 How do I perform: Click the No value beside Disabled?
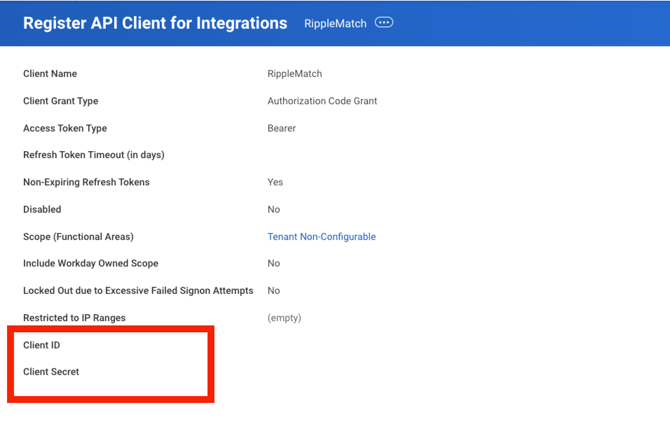coord(273,210)
